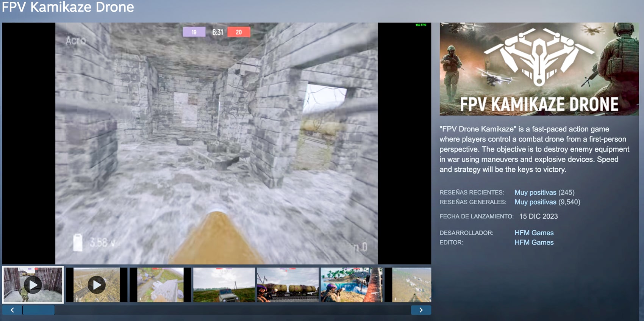Open recent reviews 'Muy positivas' link (245)
Image resolution: width=644 pixels, height=321 pixels.
(x=535, y=193)
